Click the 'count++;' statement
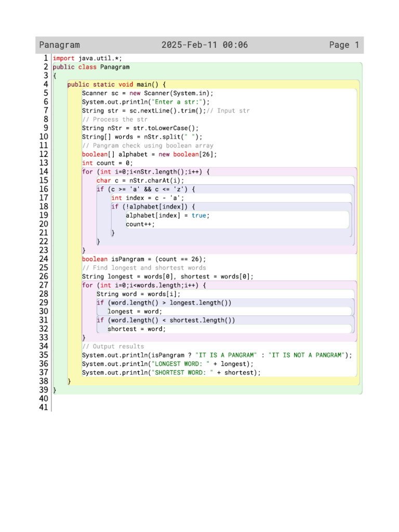 pos(140,224)
